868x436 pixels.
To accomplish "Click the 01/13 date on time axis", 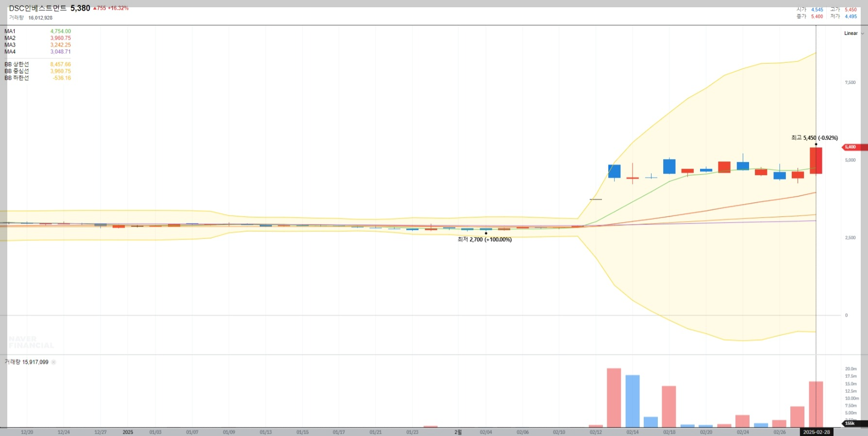I will (x=266, y=432).
